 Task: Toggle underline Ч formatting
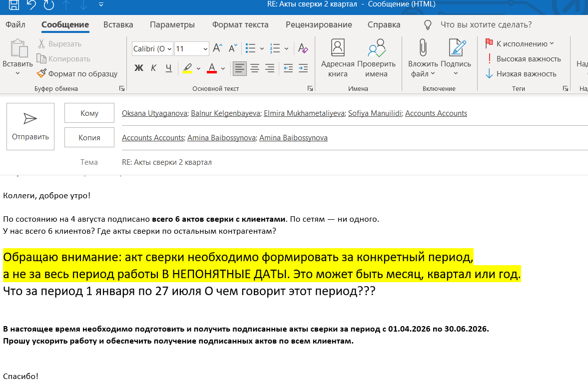pos(169,68)
